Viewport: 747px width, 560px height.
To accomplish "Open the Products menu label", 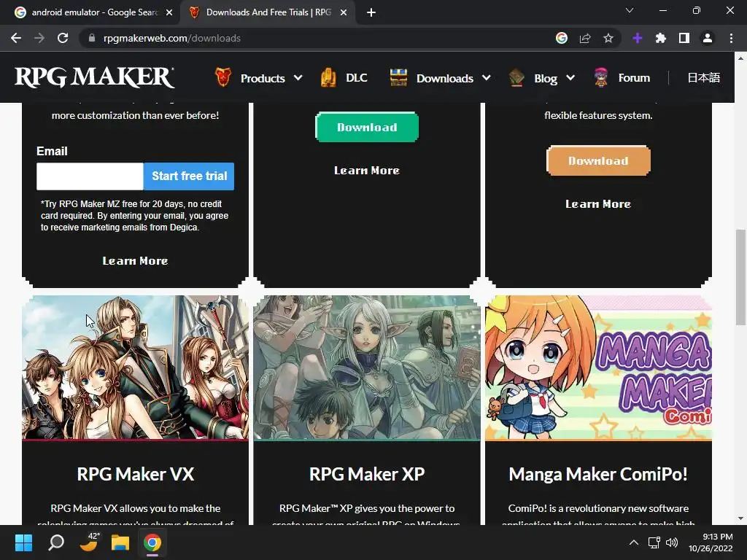I will [x=263, y=78].
